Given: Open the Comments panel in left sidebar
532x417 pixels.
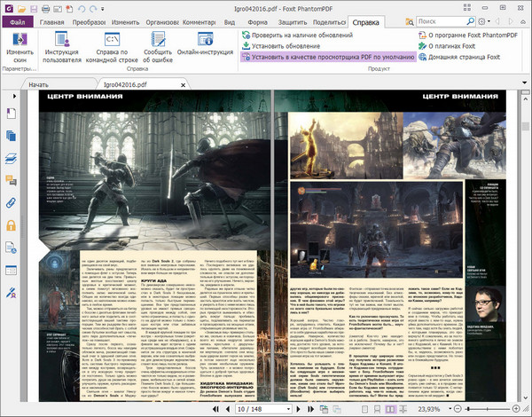Looking at the screenshot, I should click(12, 181).
